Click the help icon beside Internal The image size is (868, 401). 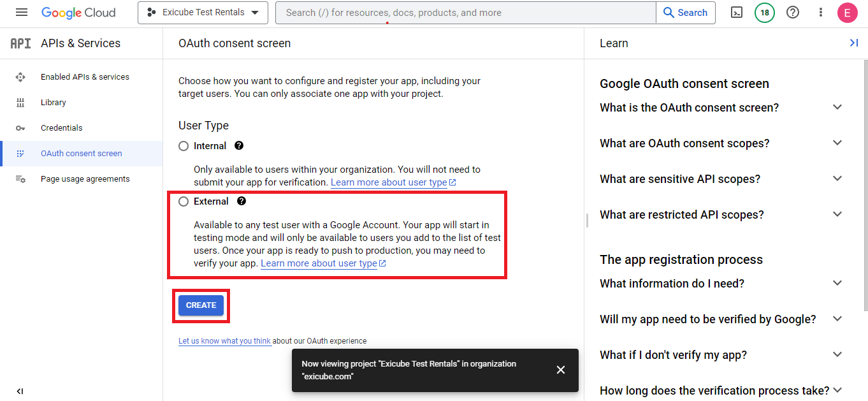[239, 146]
